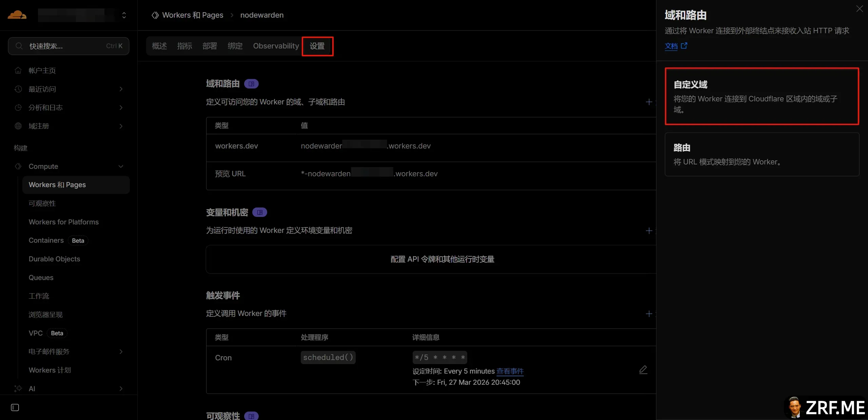The height and width of the screenshot is (420, 868).
Task: Open the 文档 link in side panel
Action: point(671,46)
